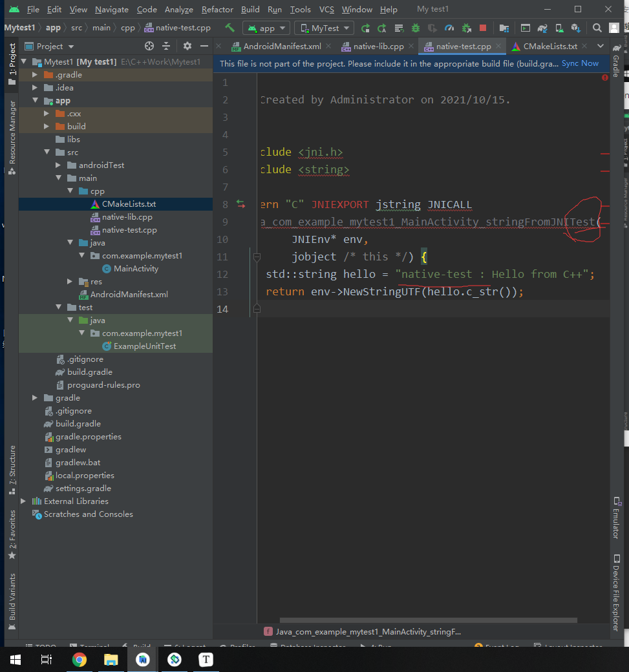Screen dimensions: 629x672
Task: Switch to CMakeLists.txt tab
Action: coord(550,47)
